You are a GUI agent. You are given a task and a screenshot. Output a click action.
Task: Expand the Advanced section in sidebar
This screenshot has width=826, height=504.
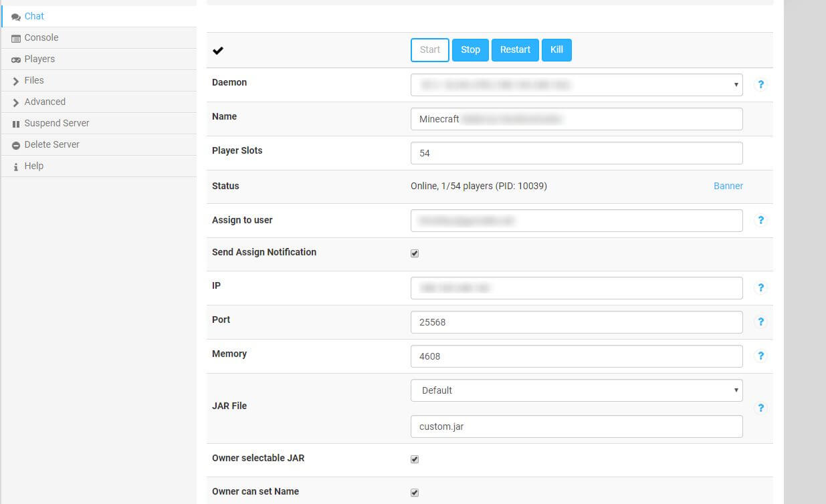(44, 102)
